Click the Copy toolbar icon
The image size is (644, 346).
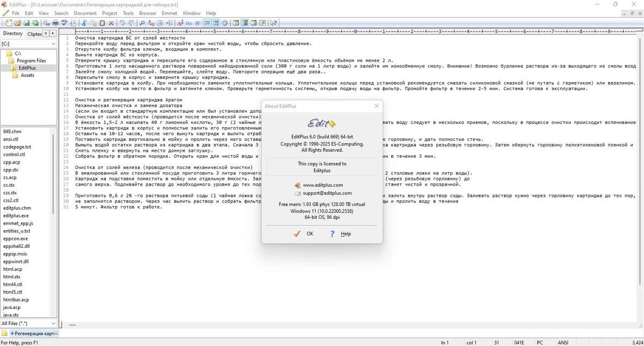pos(93,23)
